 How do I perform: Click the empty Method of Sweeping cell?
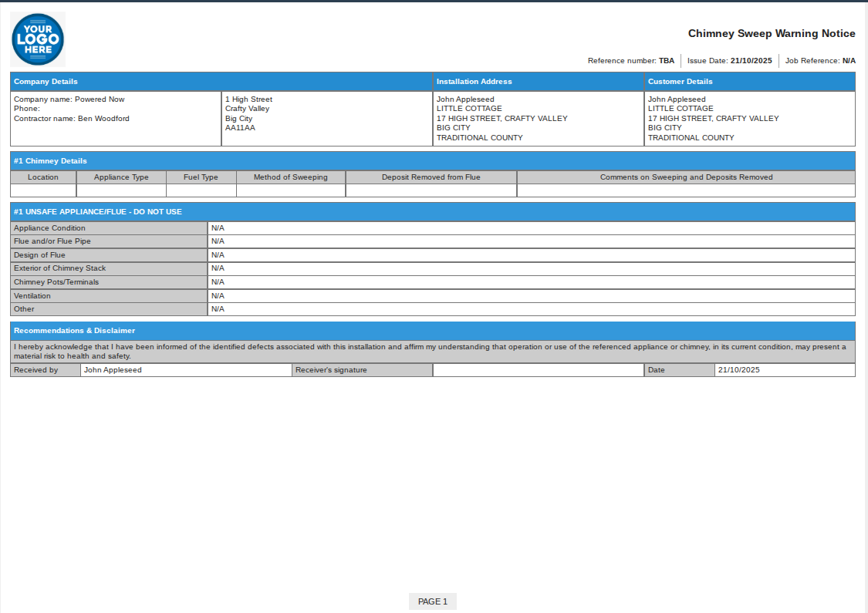pyautogui.click(x=290, y=190)
